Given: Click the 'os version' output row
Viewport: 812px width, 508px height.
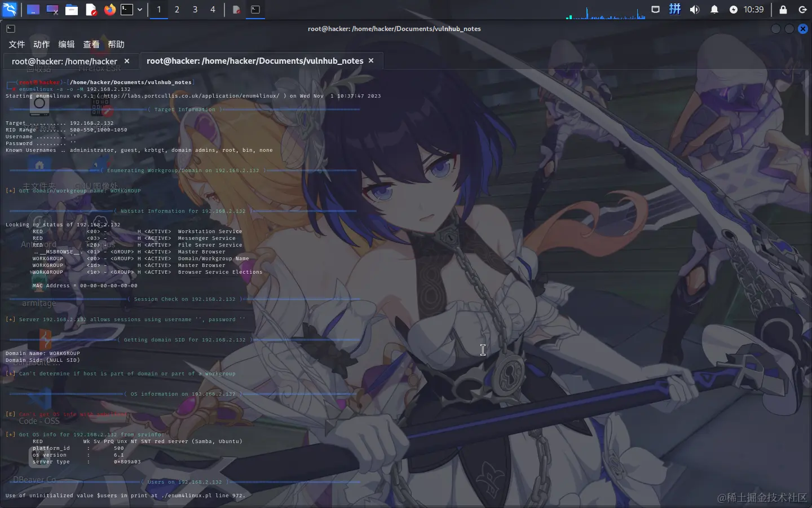Looking at the screenshot, I should point(78,455).
